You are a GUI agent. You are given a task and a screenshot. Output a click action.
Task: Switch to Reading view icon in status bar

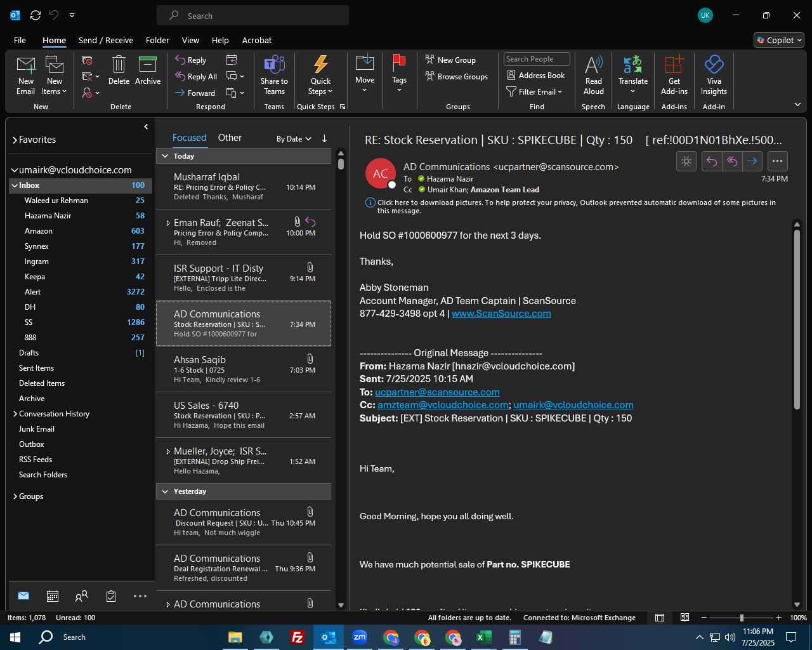click(x=685, y=618)
